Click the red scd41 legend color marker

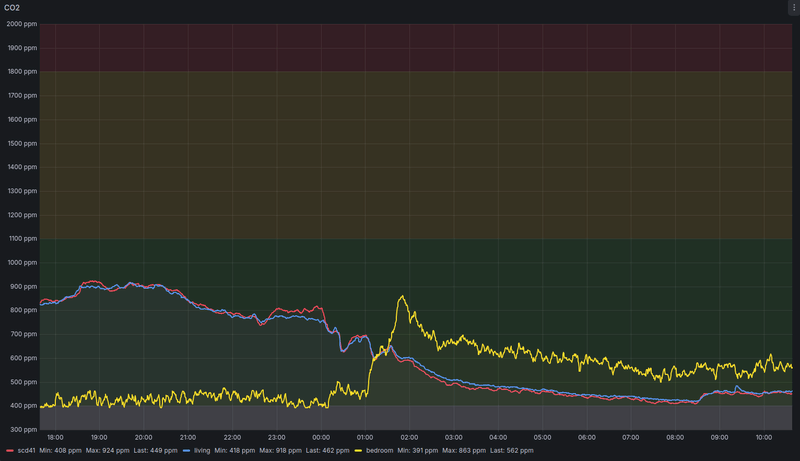tap(9, 451)
